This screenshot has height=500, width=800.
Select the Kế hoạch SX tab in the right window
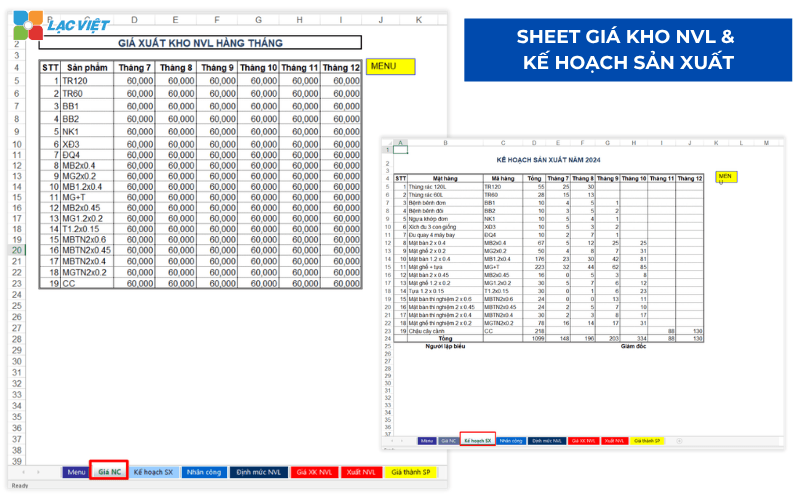point(478,440)
